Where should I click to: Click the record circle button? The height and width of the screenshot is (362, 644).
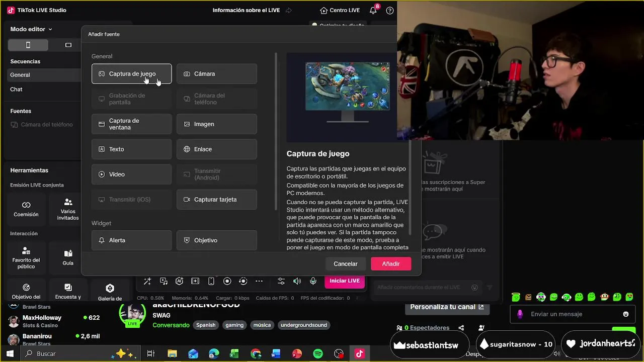pos(227,281)
